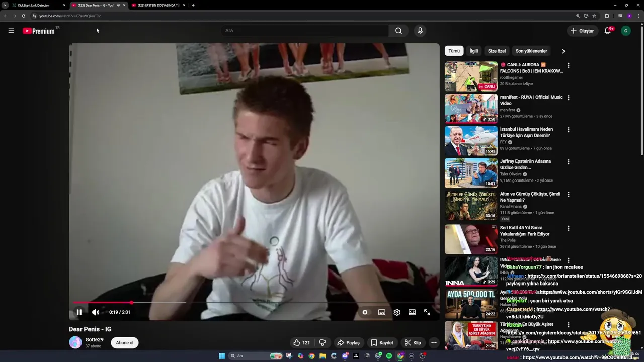Open manifest RÜYA video thumbnail
Screen dimensions: 644x362
[471, 109]
